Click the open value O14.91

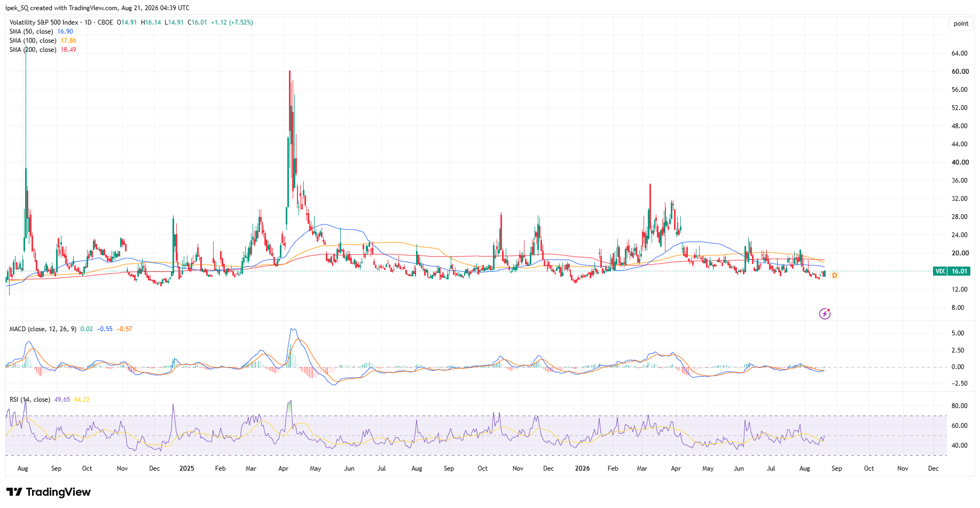(x=127, y=22)
